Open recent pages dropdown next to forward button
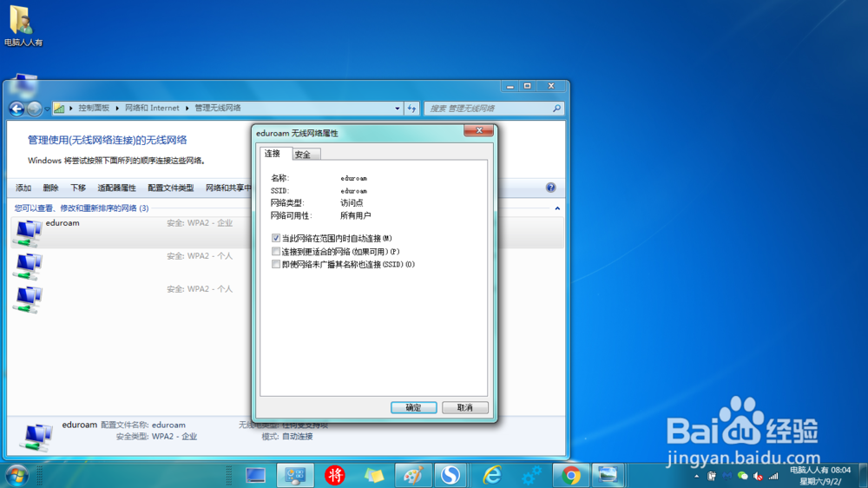The image size is (868, 488). (x=47, y=109)
